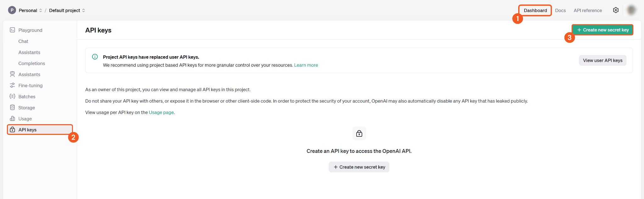Open the Docs tab

tap(560, 10)
